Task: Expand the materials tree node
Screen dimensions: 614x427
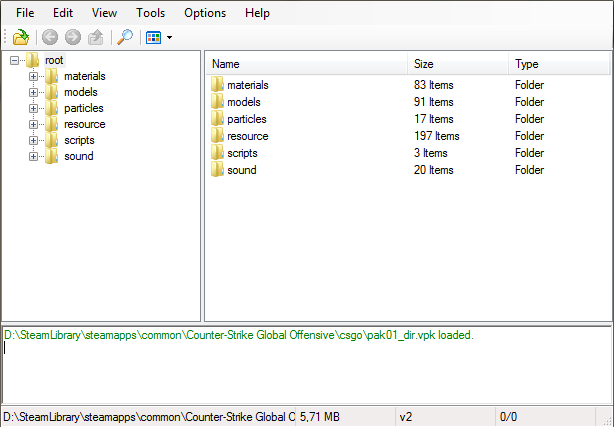Action: click(33, 76)
